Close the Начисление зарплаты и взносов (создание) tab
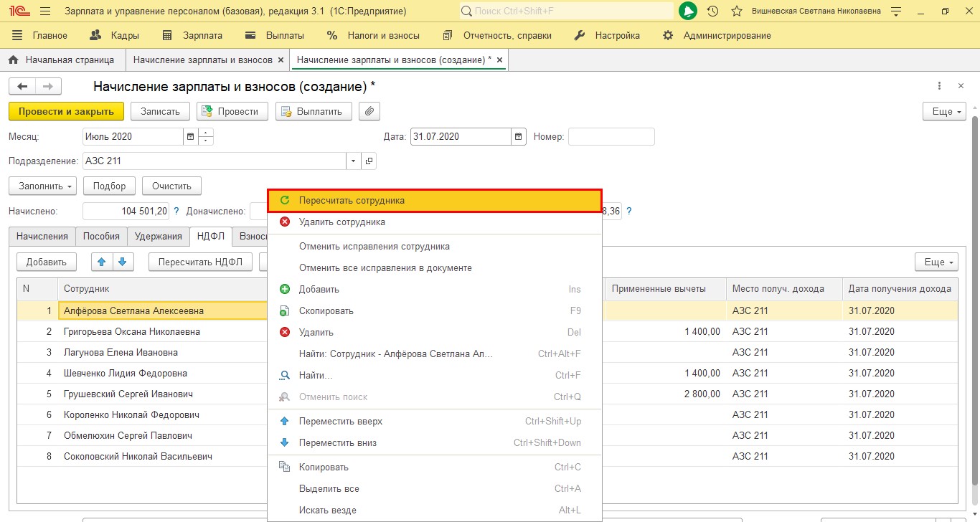Screen dimensions: 980x522 (x=499, y=60)
